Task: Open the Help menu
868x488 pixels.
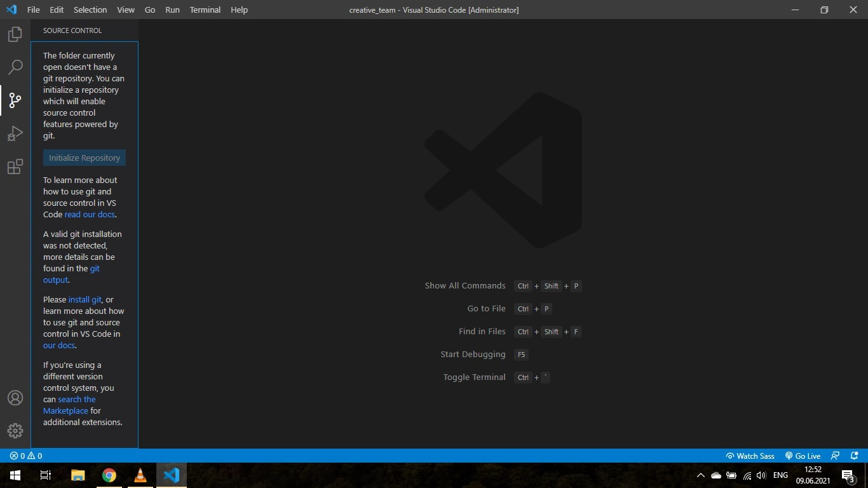Action: (x=239, y=10)
